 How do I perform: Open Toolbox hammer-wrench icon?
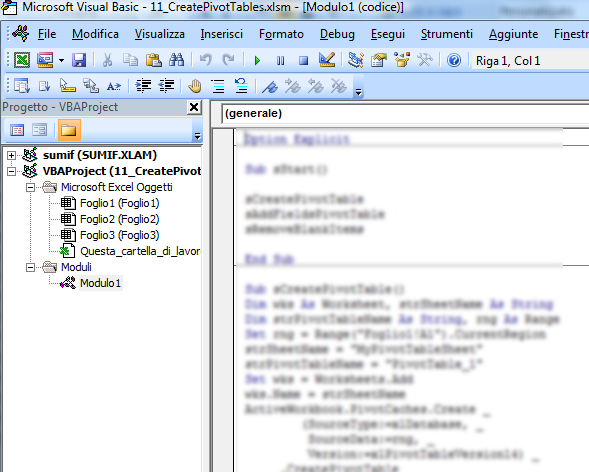point(425,60)
